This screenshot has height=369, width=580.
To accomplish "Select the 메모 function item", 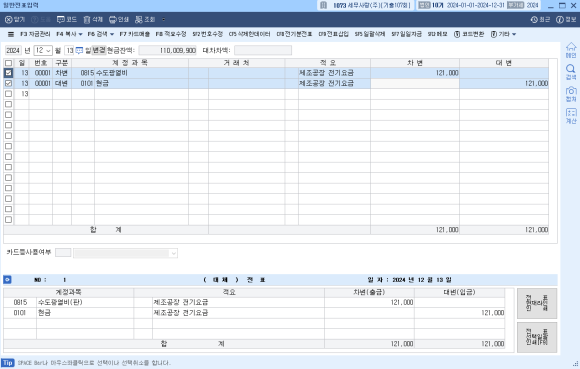I will 438,34.
